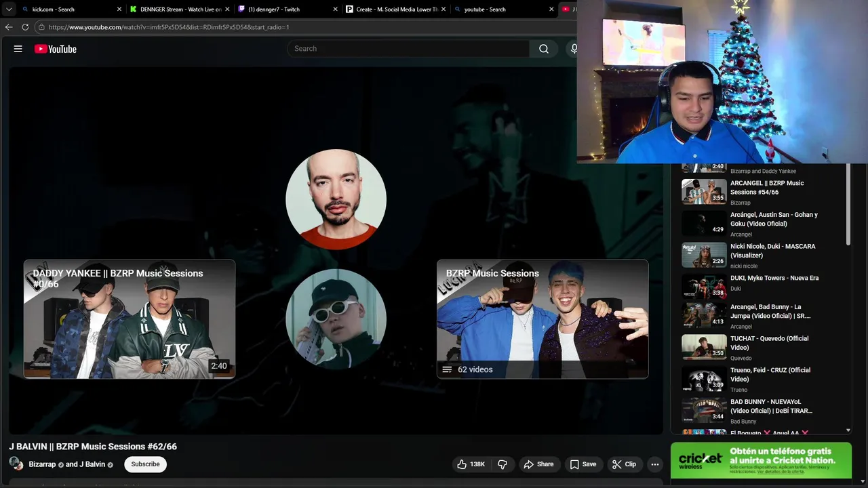This screenshot has width=868, height=488.
Task: Open Nueva Era thumbnail 3:38
Action: coord(704,286)
